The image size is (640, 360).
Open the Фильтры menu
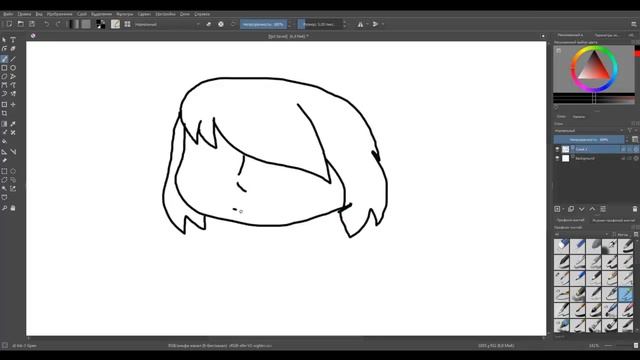(x=124, y=14)
